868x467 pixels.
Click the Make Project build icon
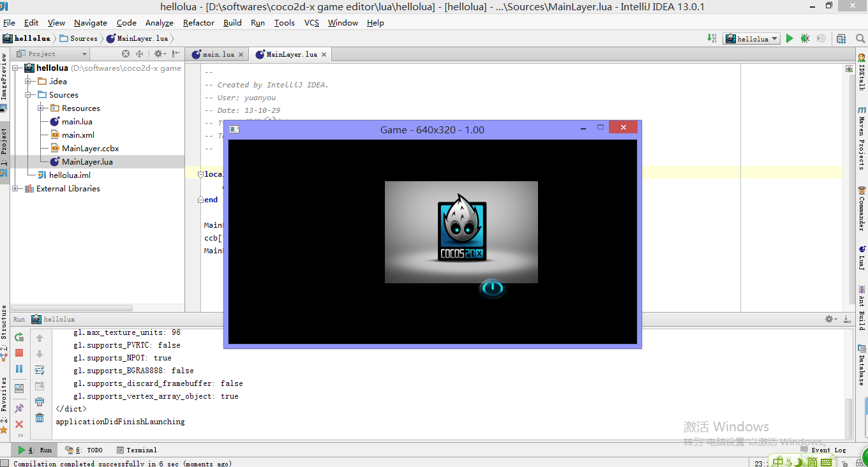[x=712, y=38]
